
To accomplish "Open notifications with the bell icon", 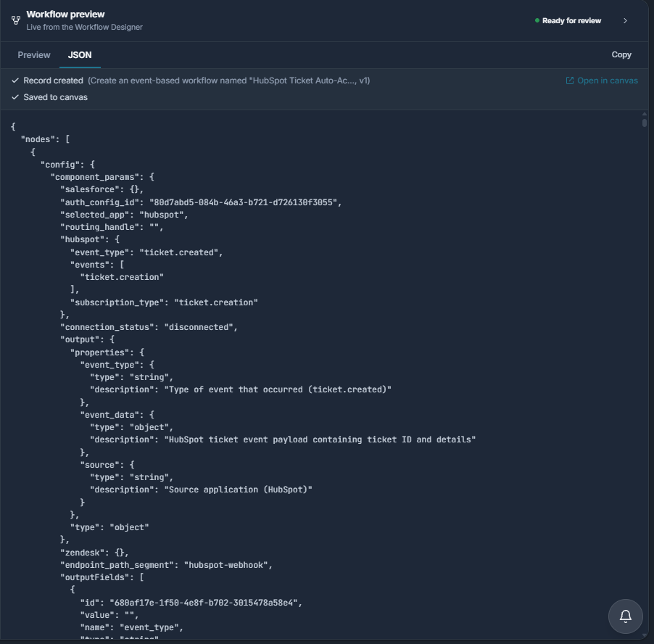I will coord(625,616).
